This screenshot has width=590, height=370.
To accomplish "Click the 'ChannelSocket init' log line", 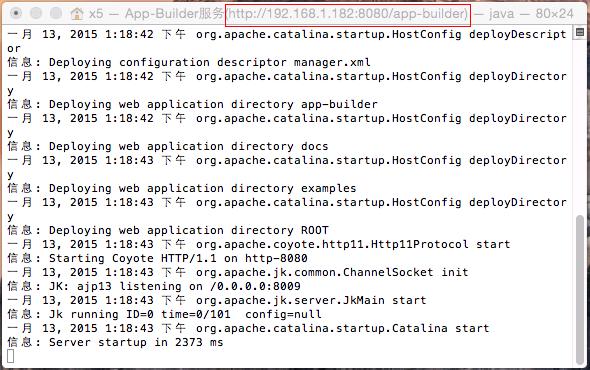I will coord(238,272).
